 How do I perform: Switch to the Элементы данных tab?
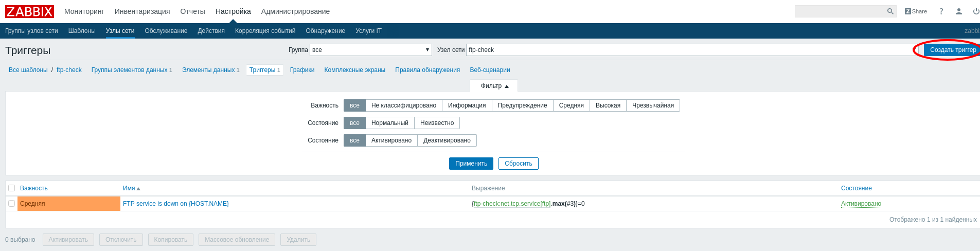tap(208, 70)
